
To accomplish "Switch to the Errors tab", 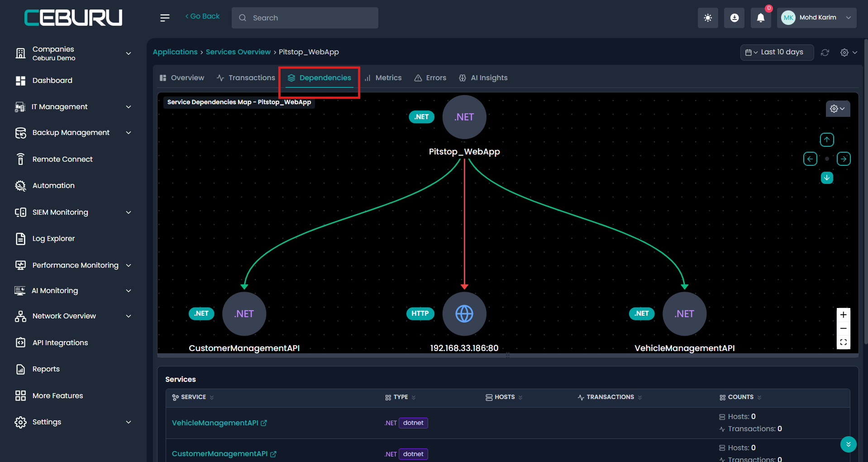I will click(x=430, y=78).
